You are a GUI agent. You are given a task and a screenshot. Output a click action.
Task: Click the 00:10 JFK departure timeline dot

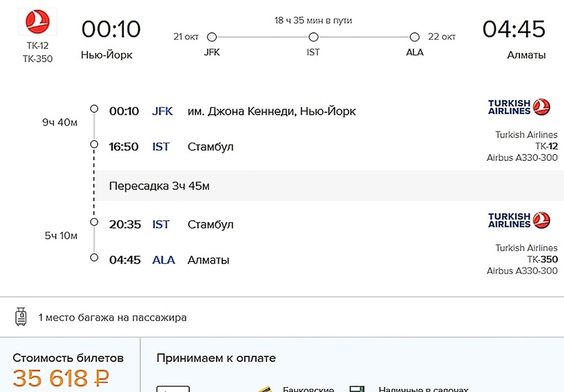[x=94, y=109]
